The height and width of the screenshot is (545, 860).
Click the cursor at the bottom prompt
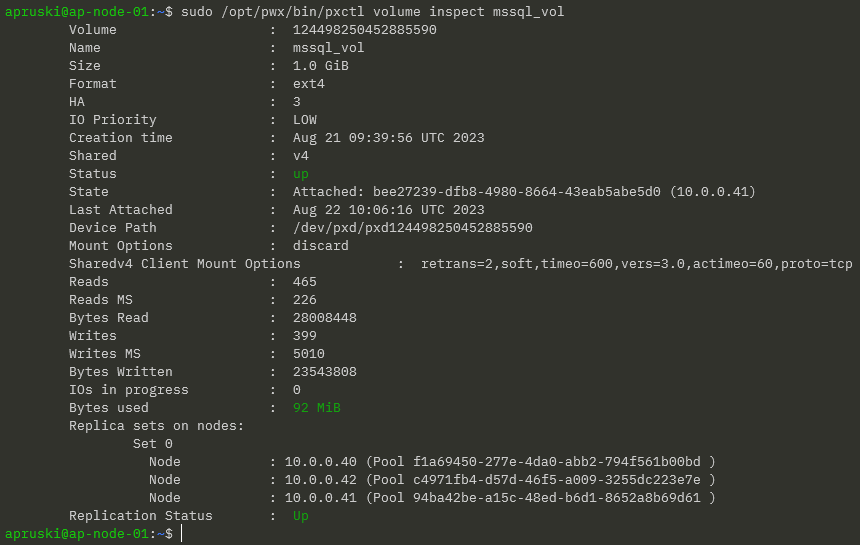tap(182, 534)
